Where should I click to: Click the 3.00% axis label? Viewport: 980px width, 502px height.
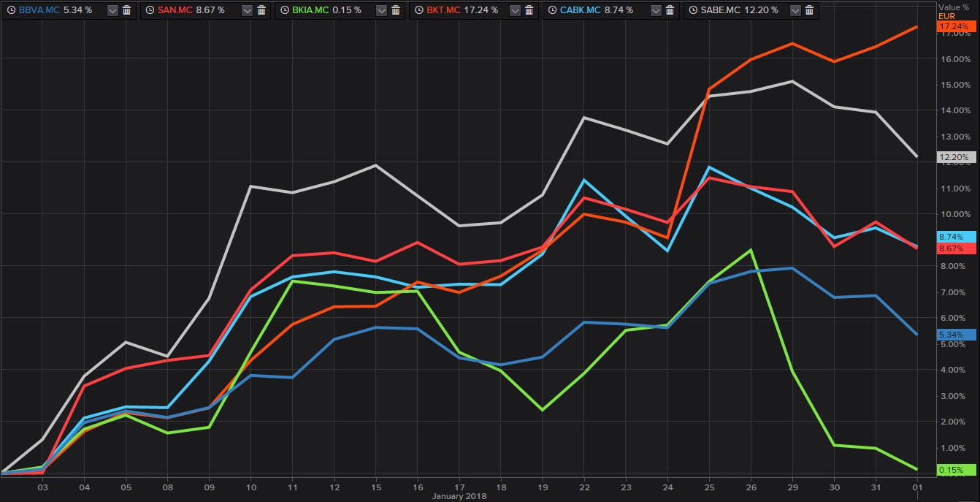click(x=955, y=396)
